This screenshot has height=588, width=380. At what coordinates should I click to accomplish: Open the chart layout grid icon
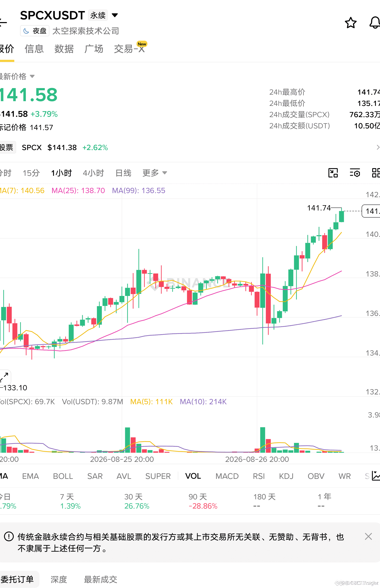pyautogui.click(x=376, y=173)
